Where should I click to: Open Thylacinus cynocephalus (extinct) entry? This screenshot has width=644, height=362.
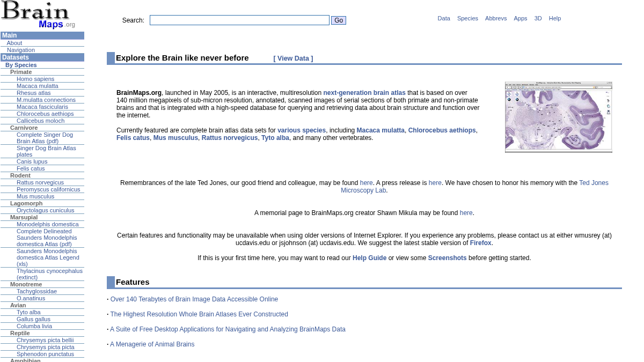click(x=49, y=274)
